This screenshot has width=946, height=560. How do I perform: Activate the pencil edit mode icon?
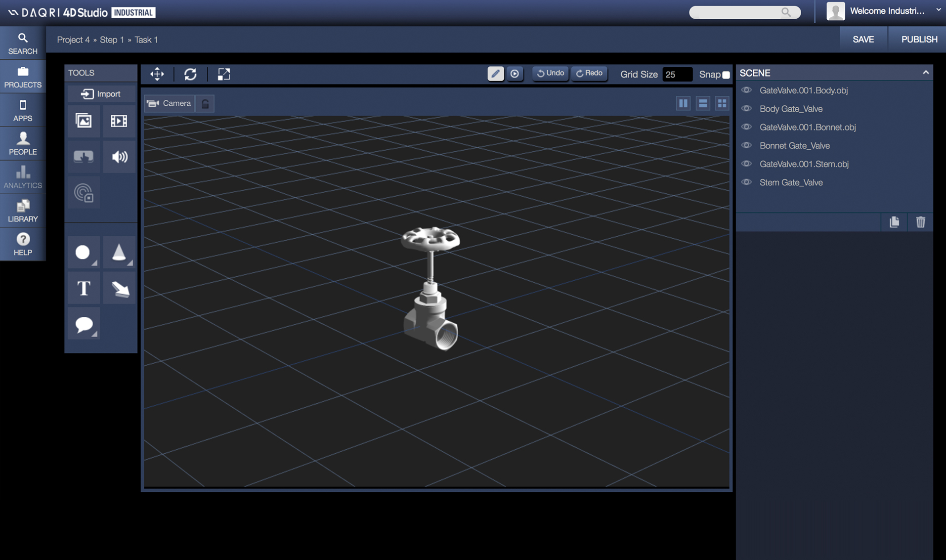[x=495, y=74]
